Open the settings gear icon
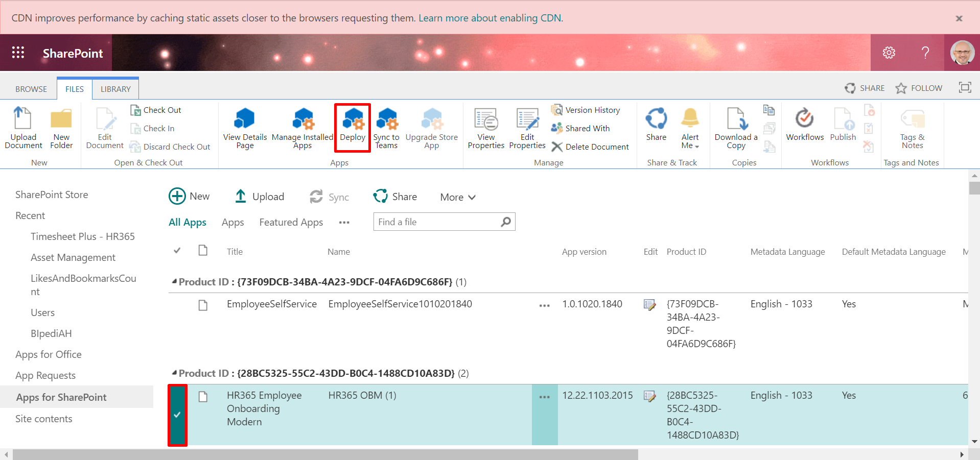 pos(889,53)
